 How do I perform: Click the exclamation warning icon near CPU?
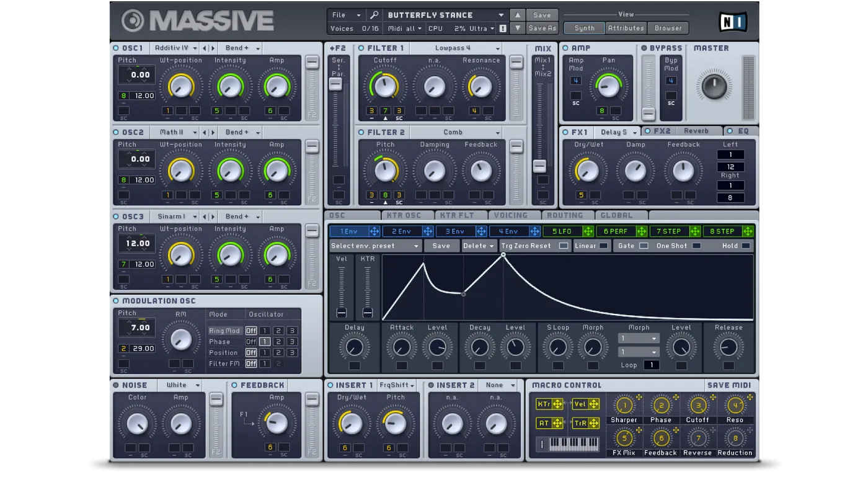503,29
